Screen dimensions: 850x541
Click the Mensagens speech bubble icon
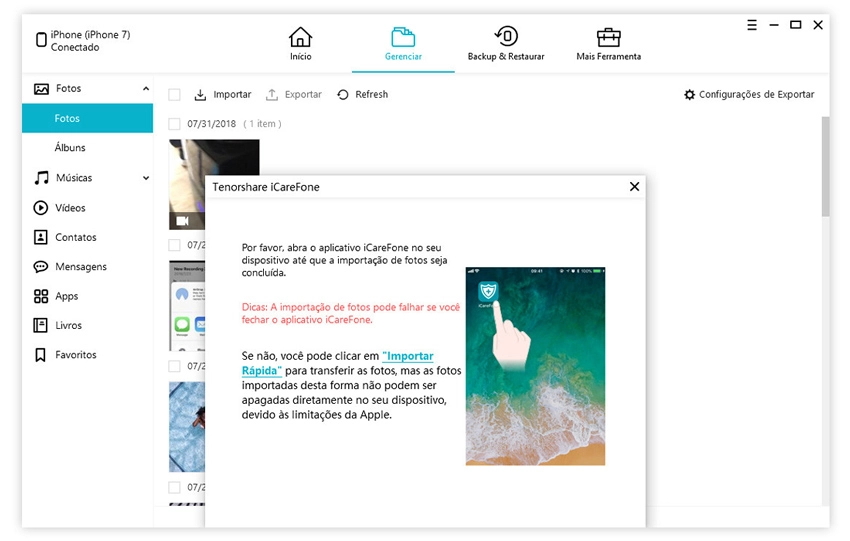tap(41, 267)
